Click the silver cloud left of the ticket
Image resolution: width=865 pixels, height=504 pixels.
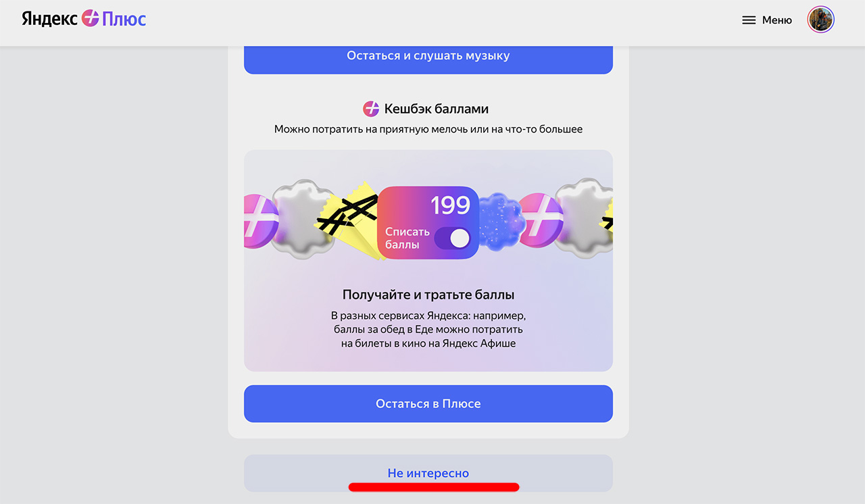click(x=304, y=218)
